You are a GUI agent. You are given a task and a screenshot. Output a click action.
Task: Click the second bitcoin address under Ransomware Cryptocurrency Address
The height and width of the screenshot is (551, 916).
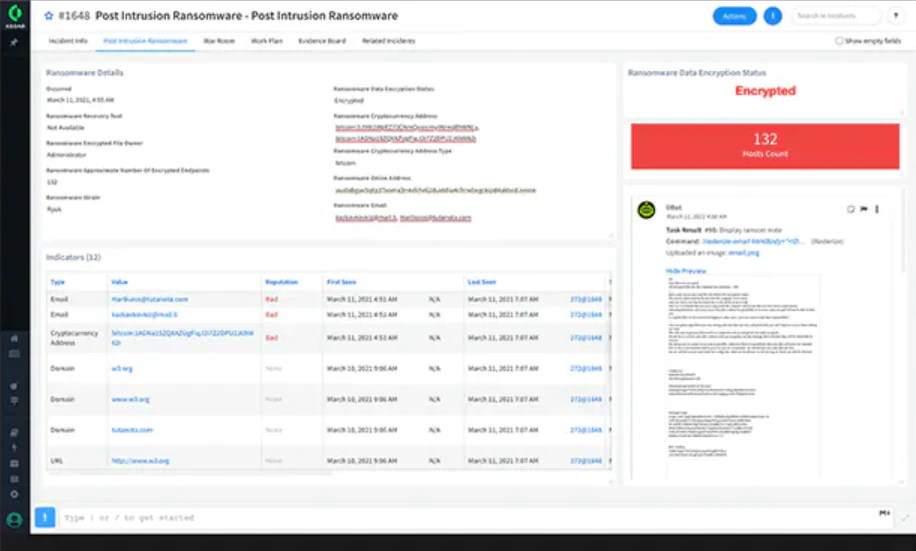(405, 138)
